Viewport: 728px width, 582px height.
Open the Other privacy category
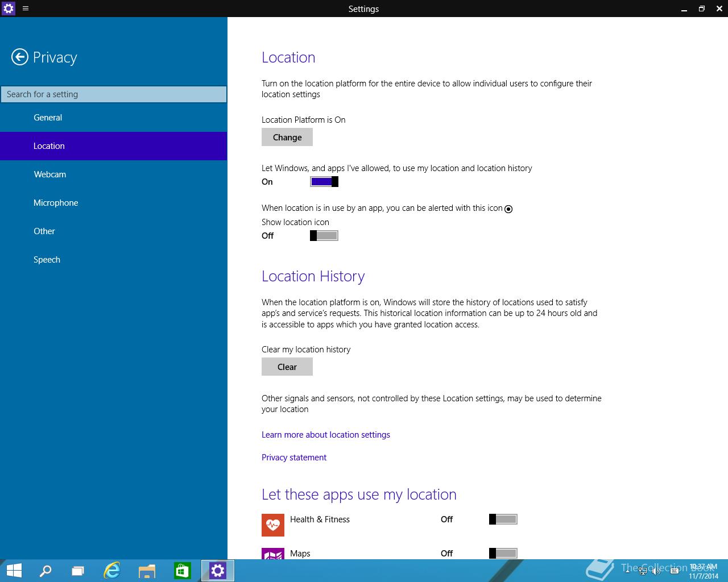tap(114, 231)
